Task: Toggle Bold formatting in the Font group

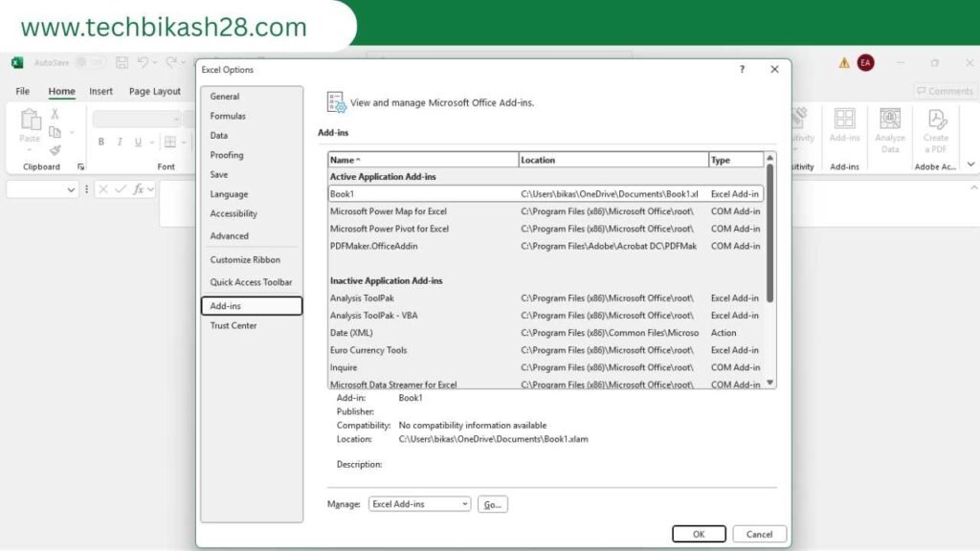Action: [101, 142]
